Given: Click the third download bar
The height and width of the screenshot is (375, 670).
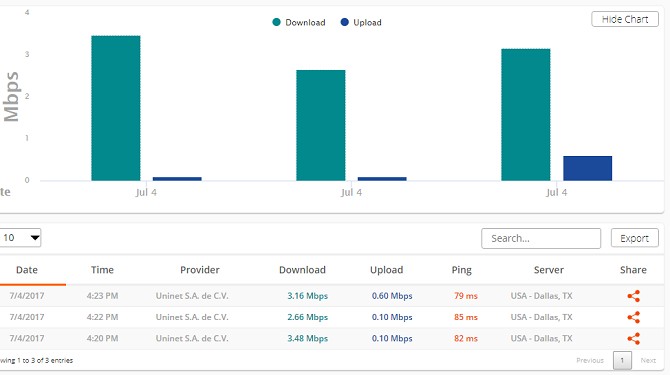Looking at the screenshot, I should [526, 115].
